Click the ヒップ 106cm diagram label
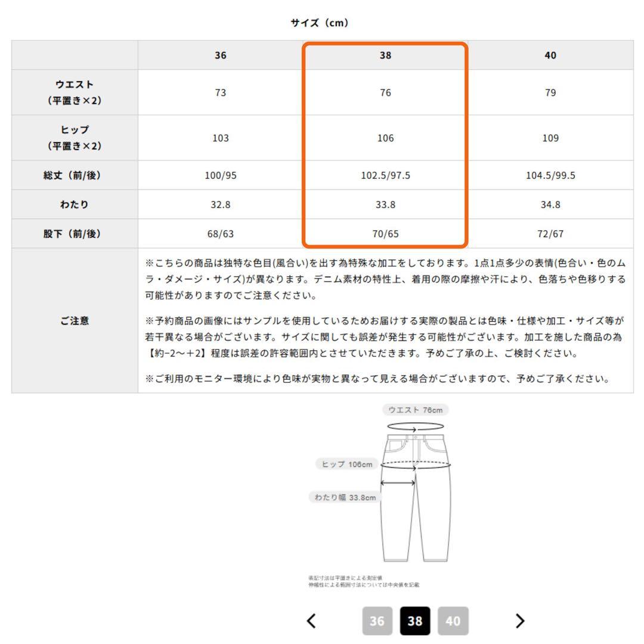The height and width of the screenshot is (644, 644). (x=346, y=465)
